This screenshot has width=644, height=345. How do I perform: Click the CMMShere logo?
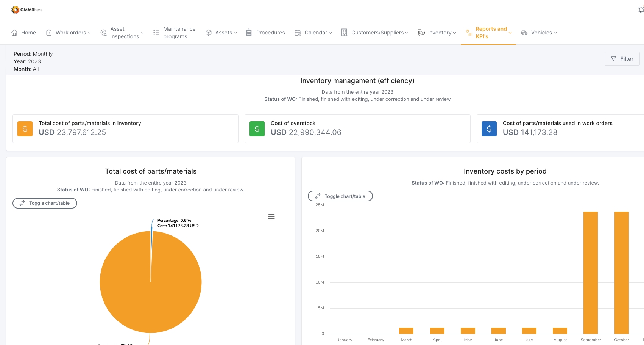pyautogui.click(x=27, y=10)
